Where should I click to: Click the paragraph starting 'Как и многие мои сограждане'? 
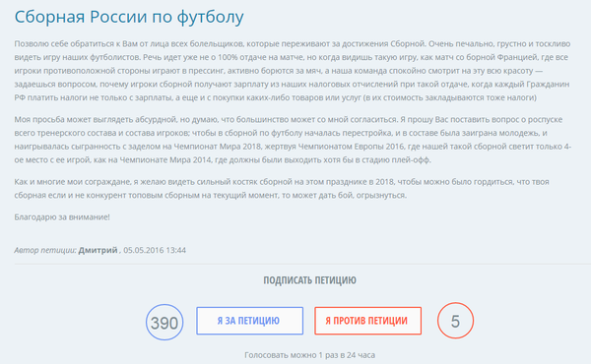(282, 188)
